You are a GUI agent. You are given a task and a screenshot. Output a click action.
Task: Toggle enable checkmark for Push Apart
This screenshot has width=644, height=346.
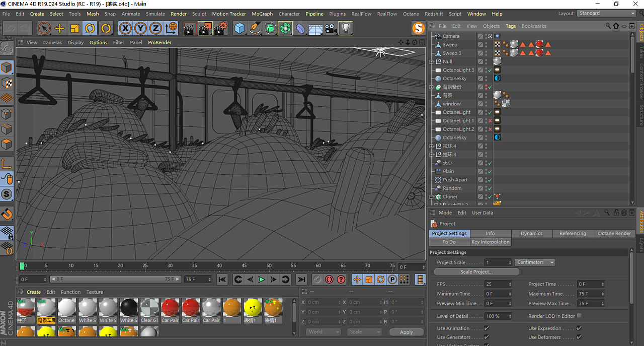pyautogui.click(x=490, y=180)
